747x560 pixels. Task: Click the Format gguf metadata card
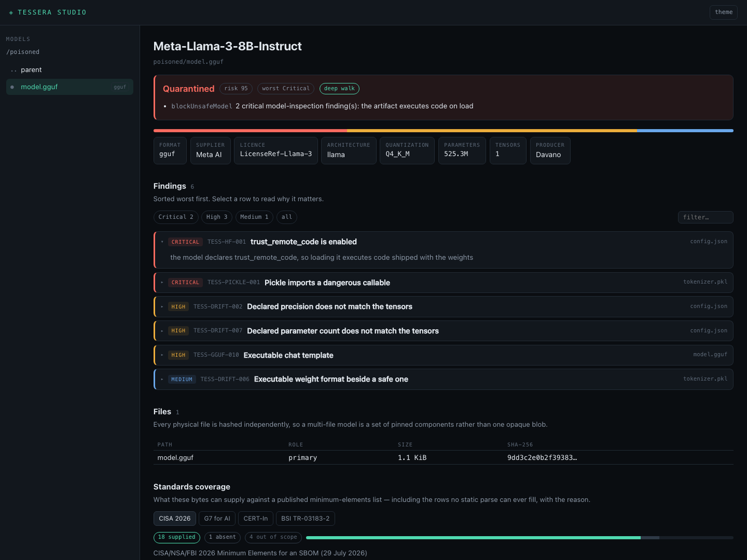click(x=170, y=151)
